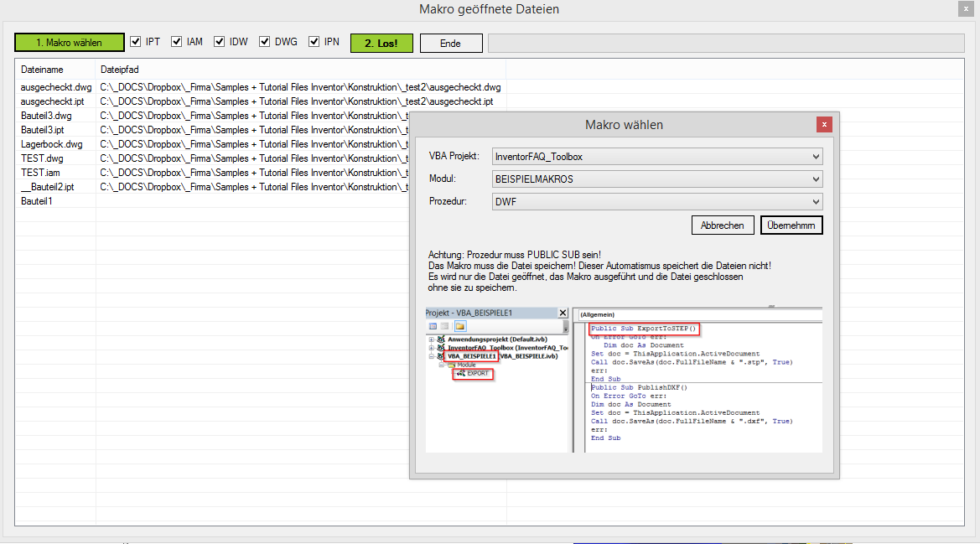Open the Prozedur dropdown showing DWF
980x544 pixels.
tap(657, 202)
